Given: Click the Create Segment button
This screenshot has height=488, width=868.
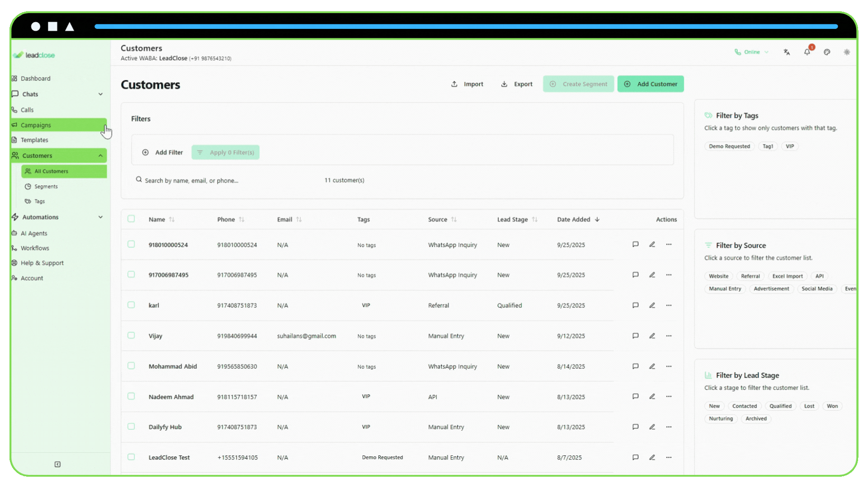Looking at the screenshot, I should click(x=578, y=84).
